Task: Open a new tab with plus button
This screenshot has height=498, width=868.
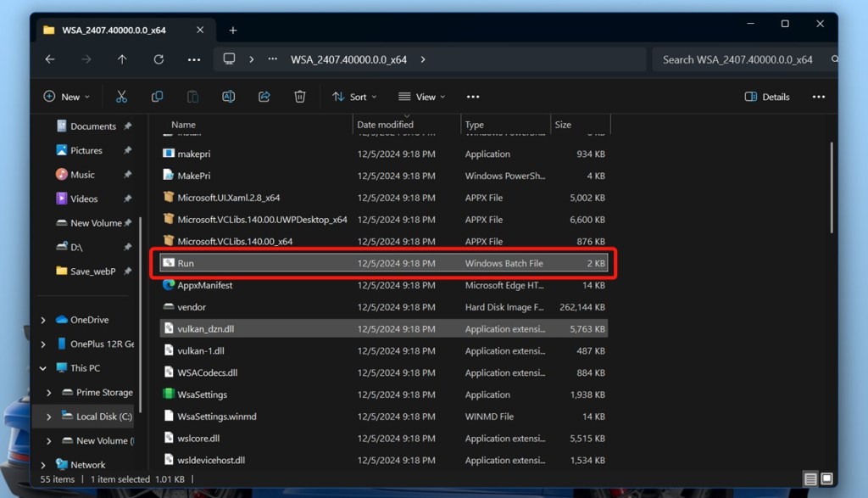Action: click(233, 30)
